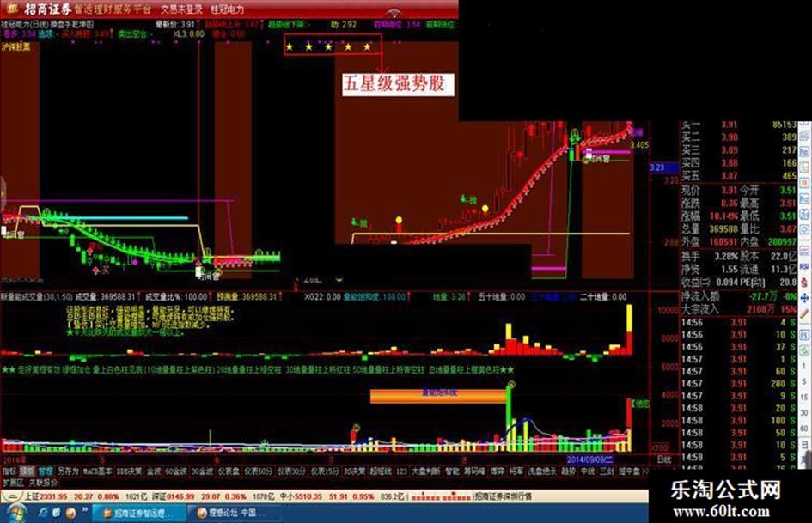Select the 仪表15分 template tab
Screen dimensions: 812x523
tap(325, 471)
